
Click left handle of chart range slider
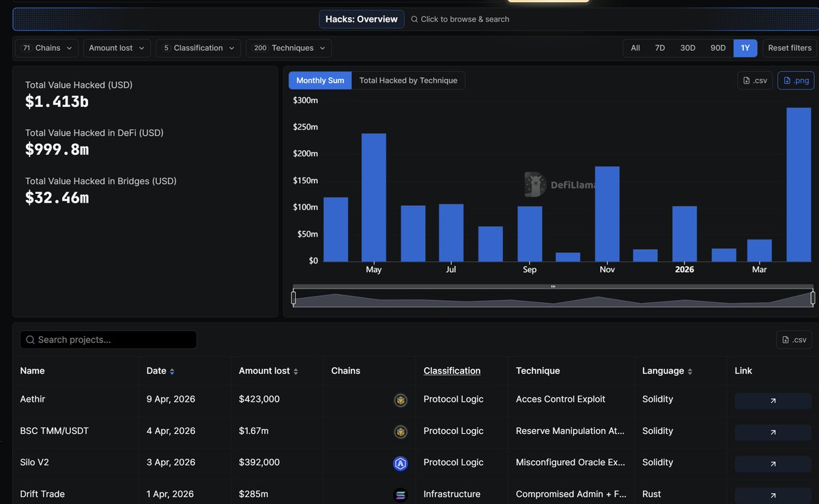pos(293,298)
